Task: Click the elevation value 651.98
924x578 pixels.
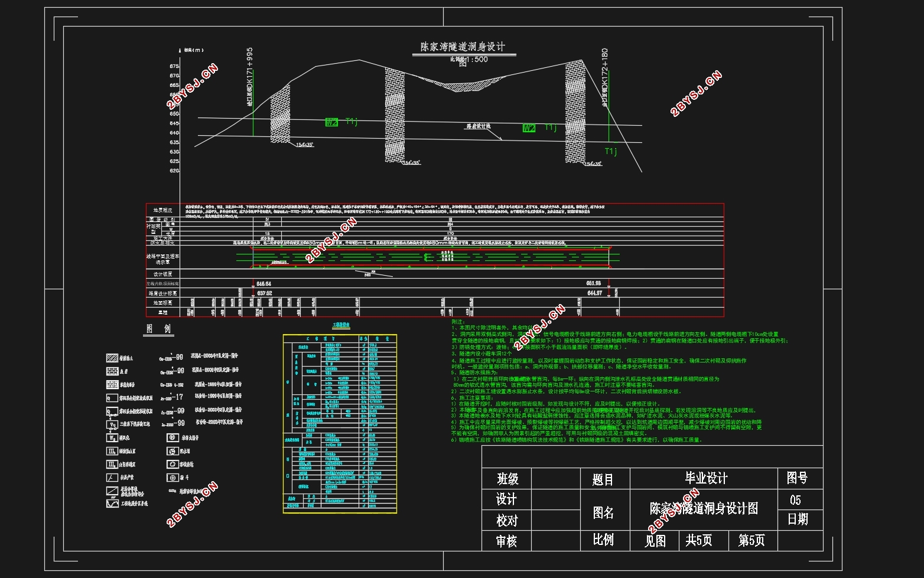Action: click(594, 283)
